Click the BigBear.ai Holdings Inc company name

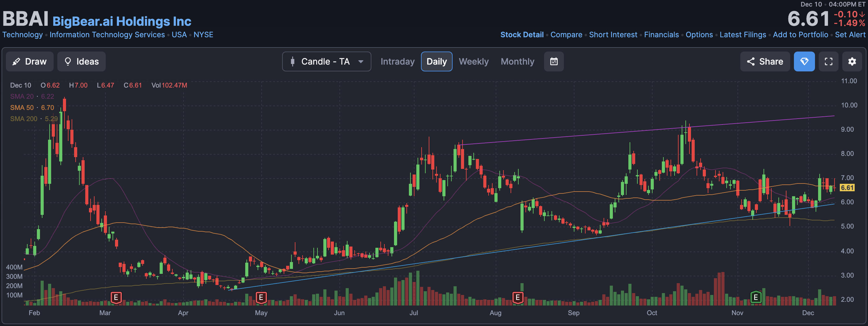122,21
